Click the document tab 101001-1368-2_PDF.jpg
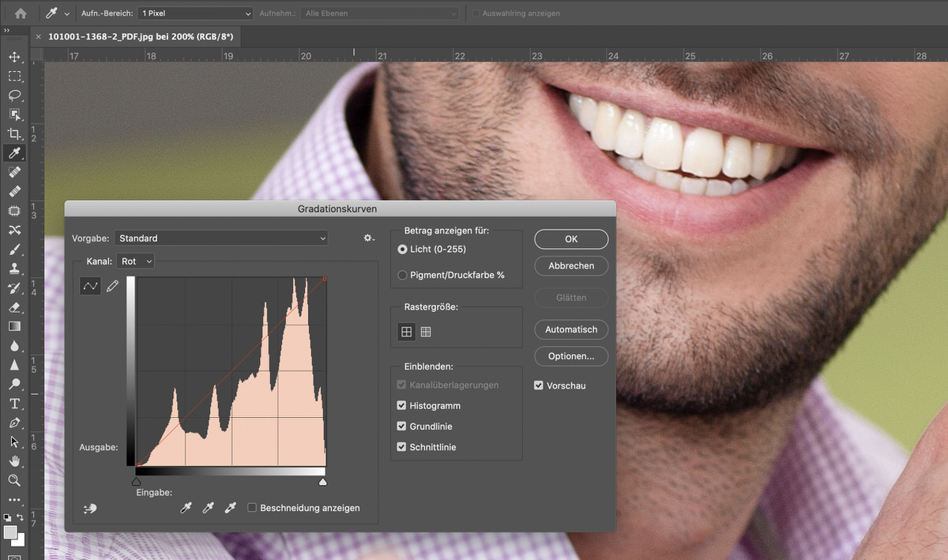 point(141,36)
